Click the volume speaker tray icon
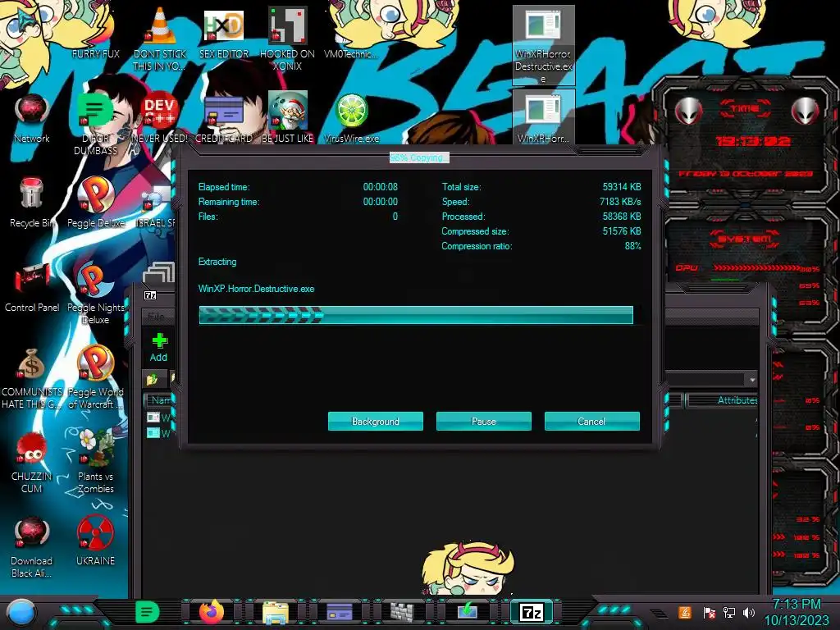The height and width of the screenshot is (630, 840). click(749, 612)
